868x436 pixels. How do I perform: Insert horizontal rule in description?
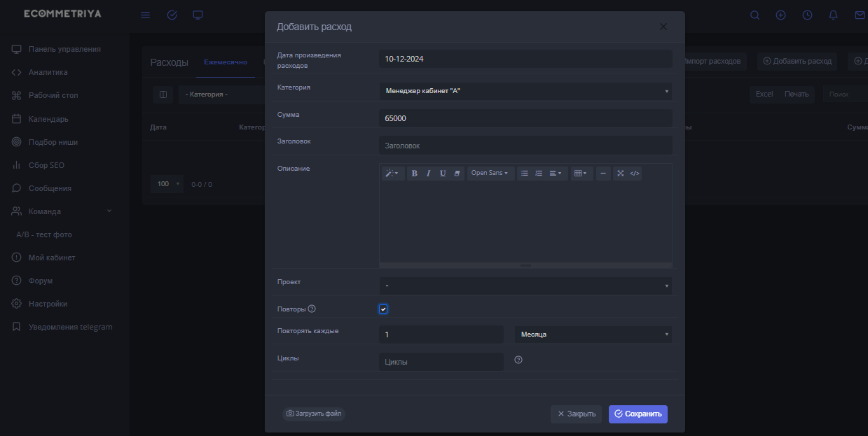pyautogui.click(x=603, y=174)
